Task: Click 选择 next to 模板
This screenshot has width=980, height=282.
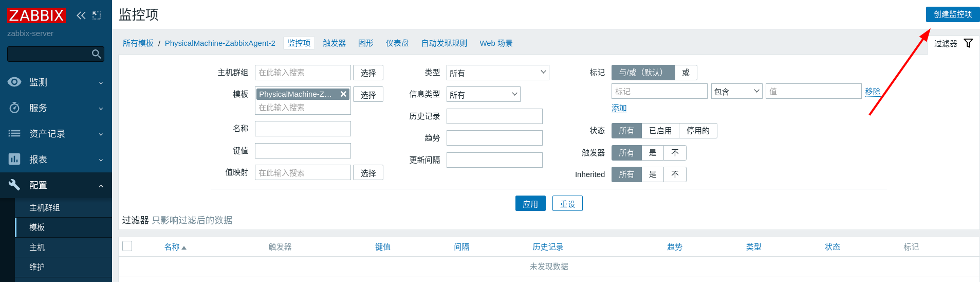Action: click(368, 94)
